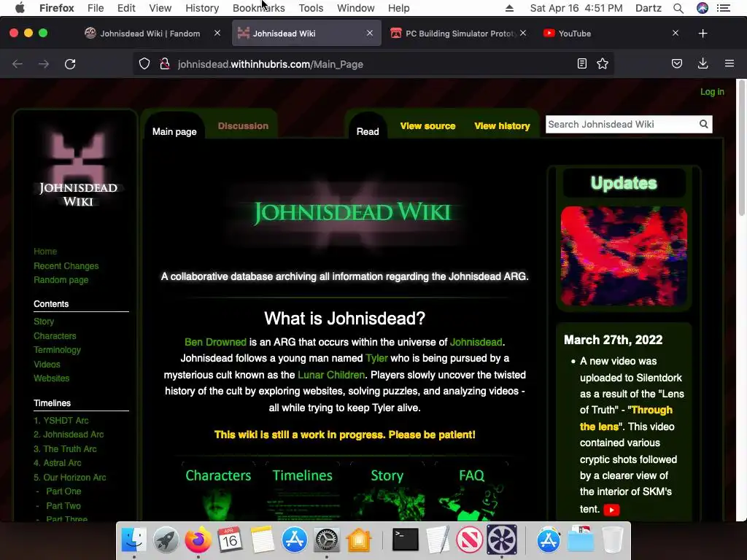This screenshot has width=747, height=560.
Task: Click the Johnisdead Wiki sidebar logo
Action: (77, 169)
